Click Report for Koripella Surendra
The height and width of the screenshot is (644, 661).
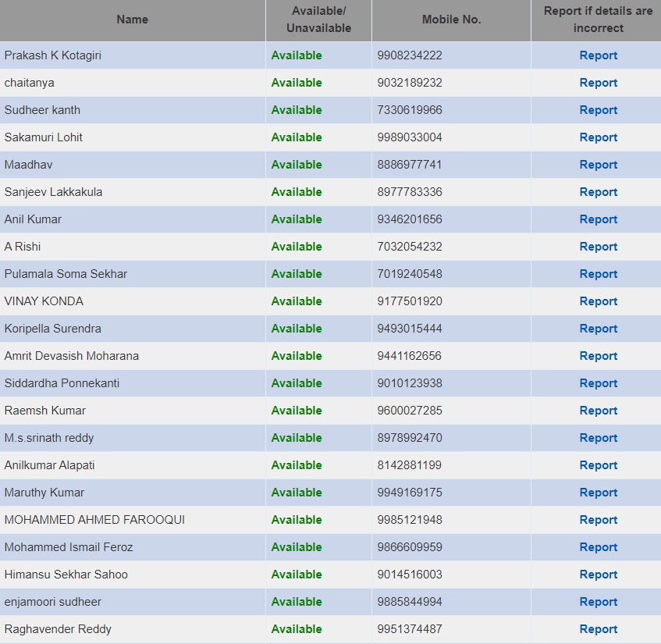[x=599, y=329]
